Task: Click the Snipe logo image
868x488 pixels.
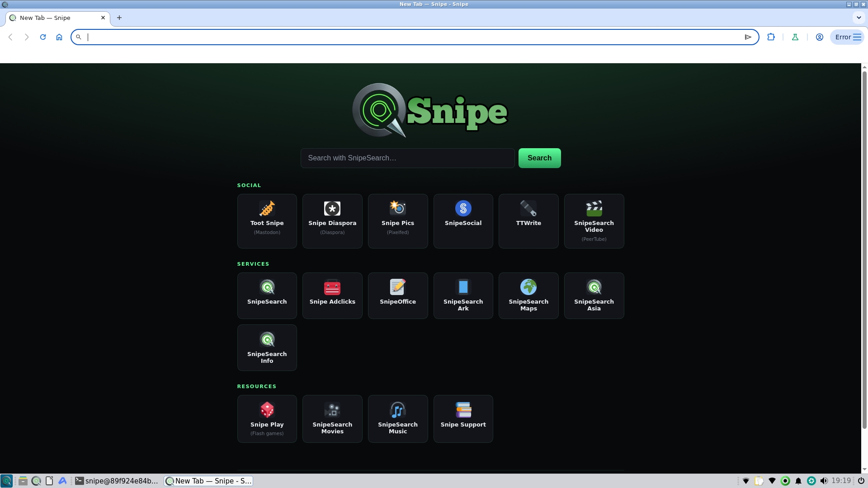Action: coord(430,111)
